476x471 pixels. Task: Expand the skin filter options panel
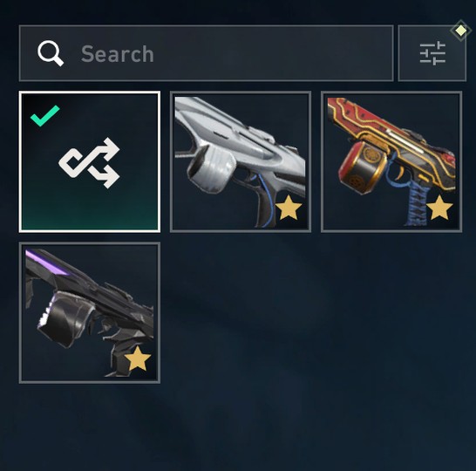tap(432, 53)
